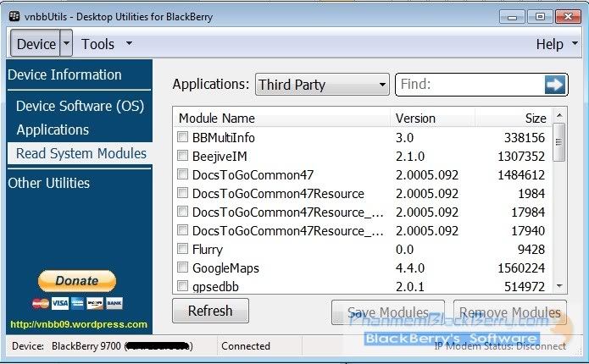Click the blue arrow Find button

coord(555,85)
